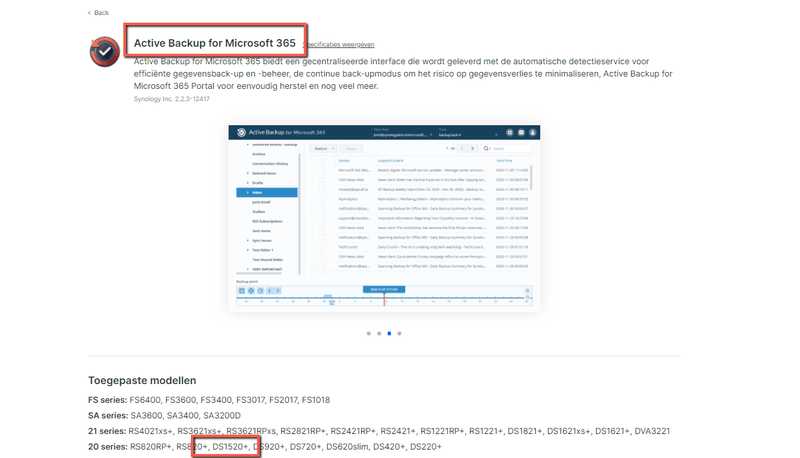This screenshot has height=458, width=800.
Task: Click the blue date label above timeline marker
Action: (x=384, y=289)
